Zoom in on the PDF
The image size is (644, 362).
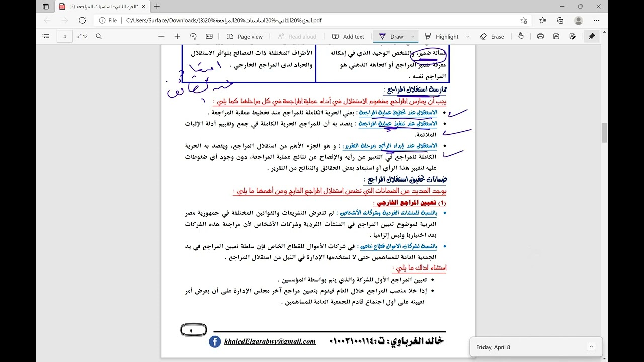(177, 36)
